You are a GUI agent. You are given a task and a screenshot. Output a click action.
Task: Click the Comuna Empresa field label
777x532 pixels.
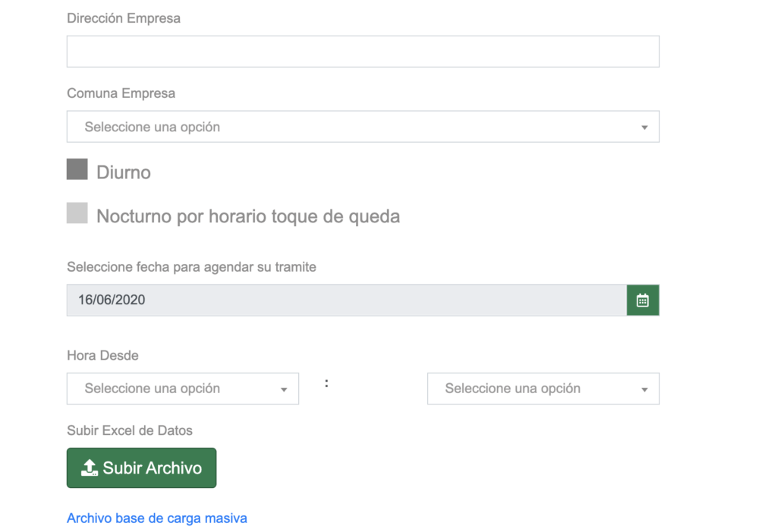point(121,93)
